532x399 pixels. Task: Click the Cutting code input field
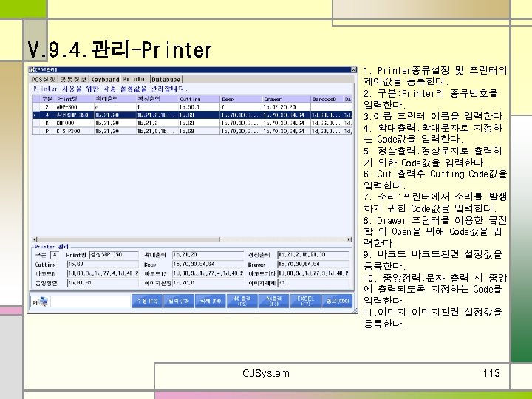[x=103, y=264]
